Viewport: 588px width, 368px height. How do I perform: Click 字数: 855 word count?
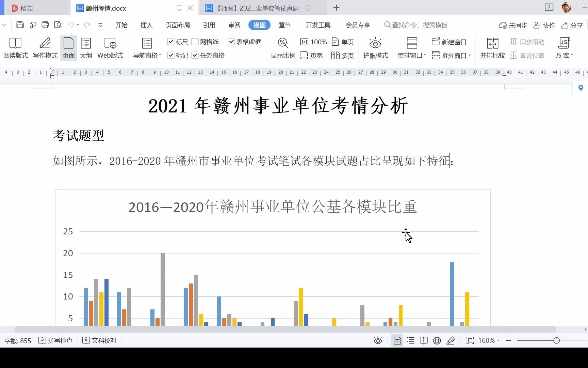[x=18, y=340]
